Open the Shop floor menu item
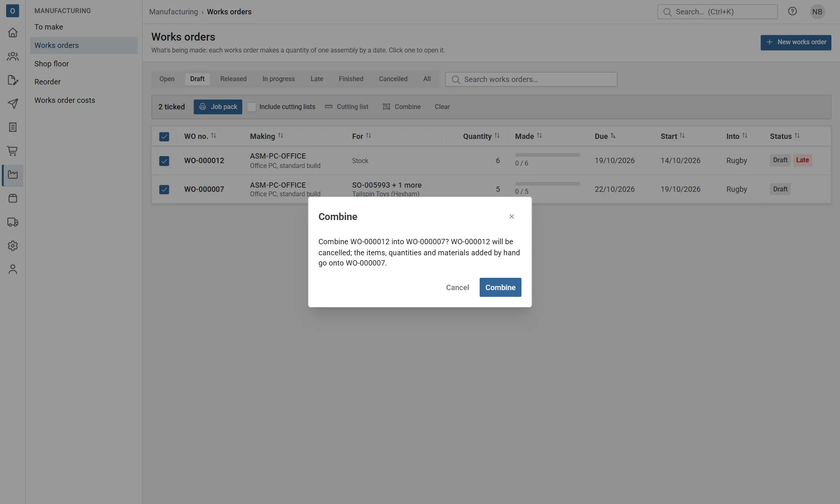Image resolution: width=840 pixels, height=504 pixels. tap(84, 64)
